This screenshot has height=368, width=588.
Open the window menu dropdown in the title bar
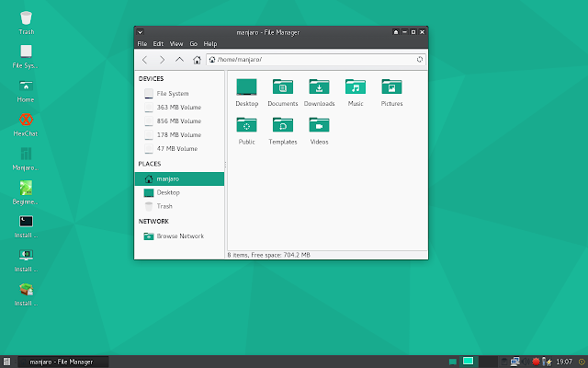[x=140, y=32]
